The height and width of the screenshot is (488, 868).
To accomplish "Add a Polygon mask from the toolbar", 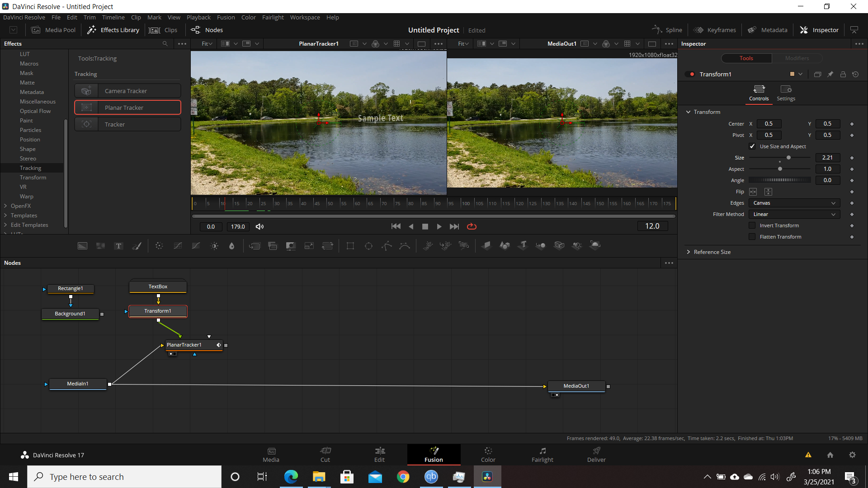I will coord(387,246).
